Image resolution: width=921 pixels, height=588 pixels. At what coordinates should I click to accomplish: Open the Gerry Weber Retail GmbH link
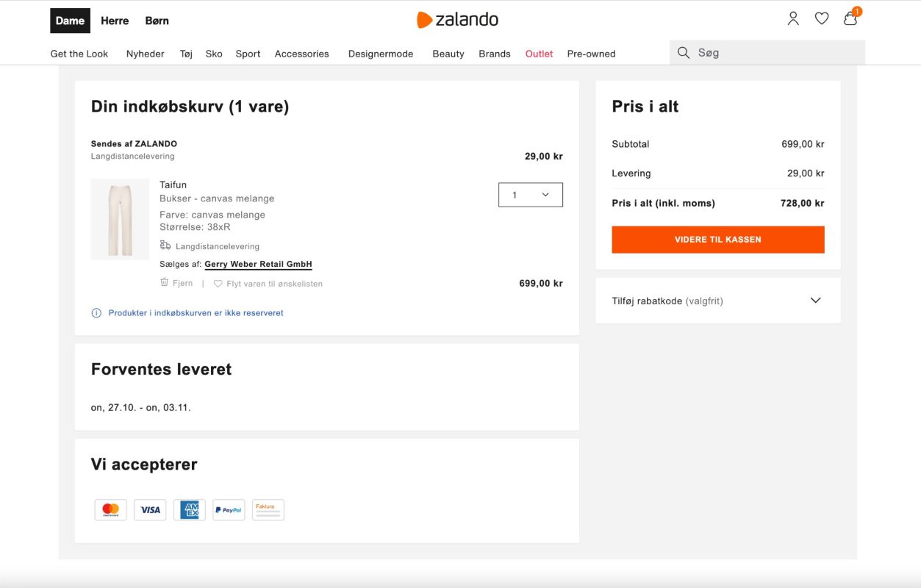click(x=258, y=265)
